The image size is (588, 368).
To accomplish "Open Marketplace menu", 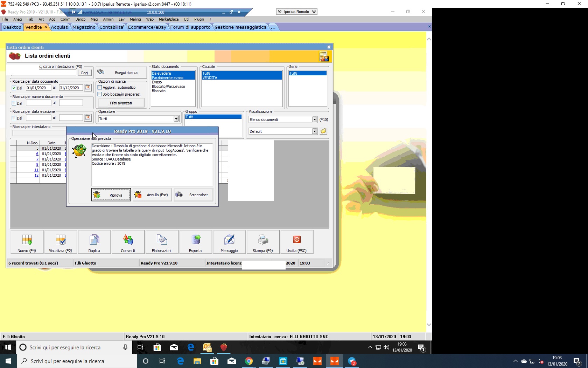I will click(169, 19).
